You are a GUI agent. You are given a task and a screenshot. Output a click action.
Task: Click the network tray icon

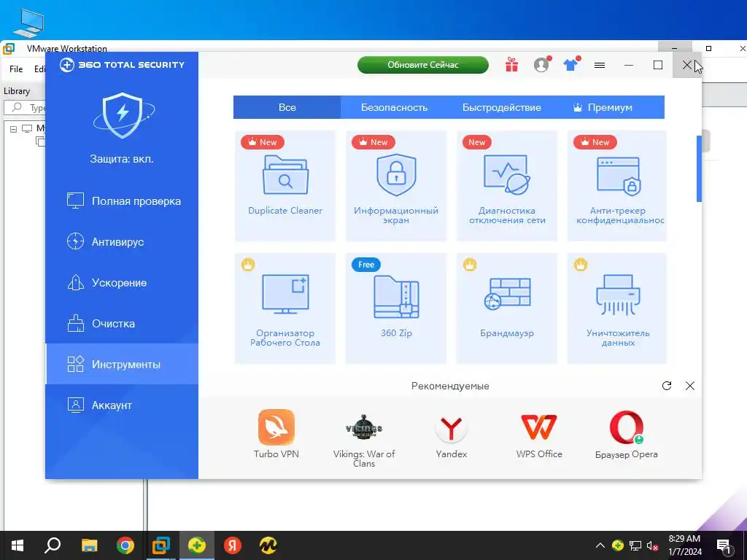pos(635,545)
